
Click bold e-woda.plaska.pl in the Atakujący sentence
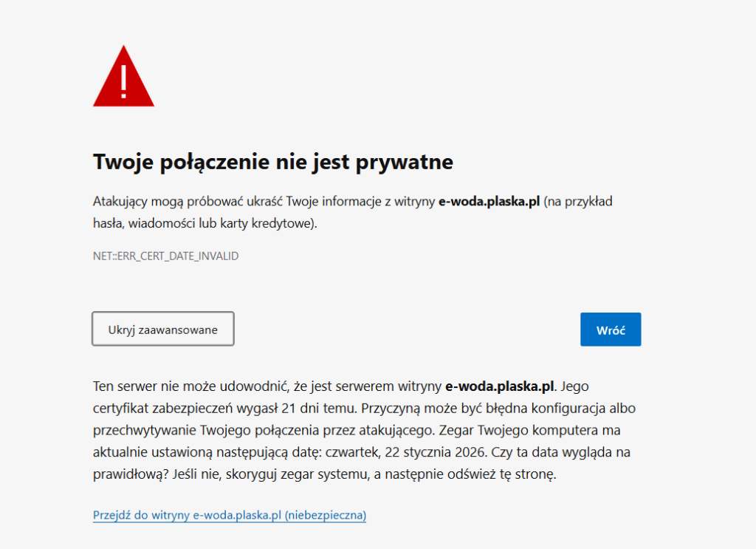[x=489, y=202]
